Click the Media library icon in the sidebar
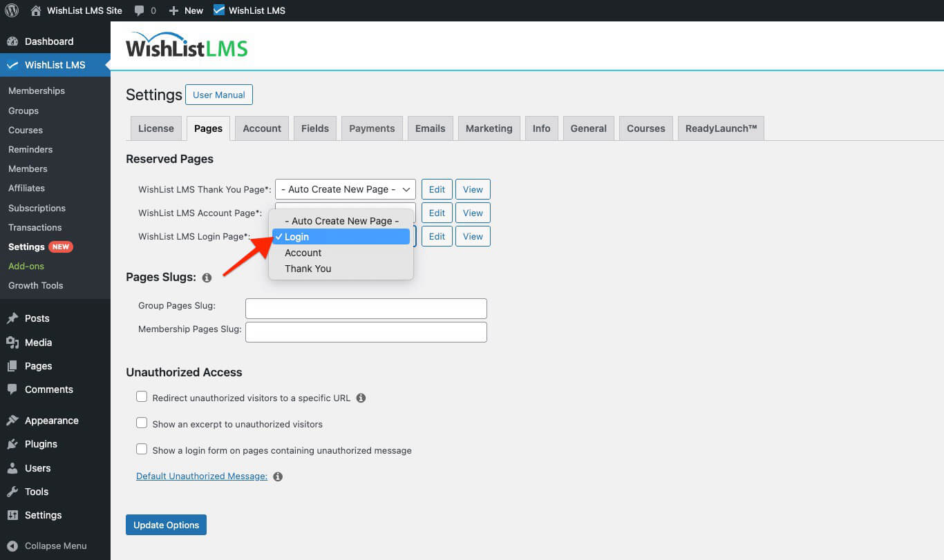This screenshot has width=944, height=560. [x=15, y=342]
